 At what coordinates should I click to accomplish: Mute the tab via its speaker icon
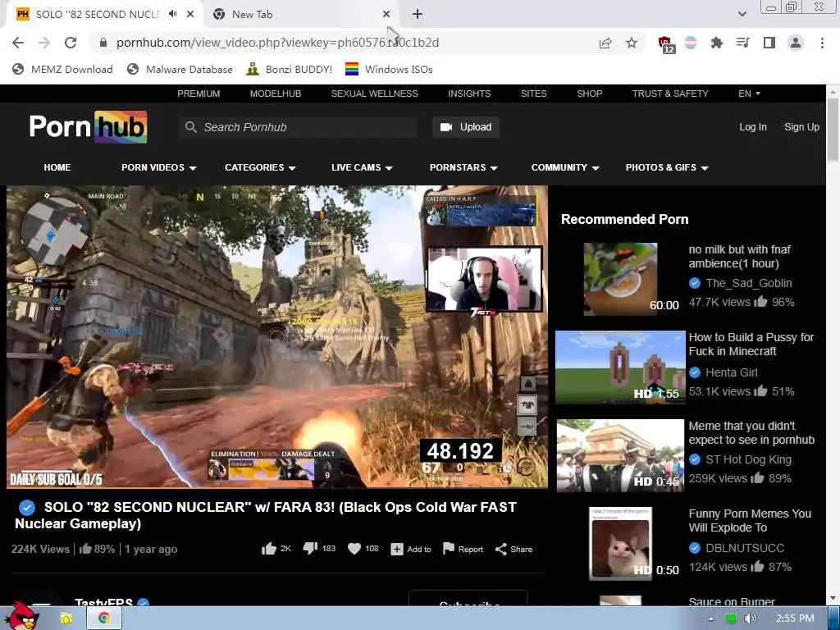(x=172, y=14)
